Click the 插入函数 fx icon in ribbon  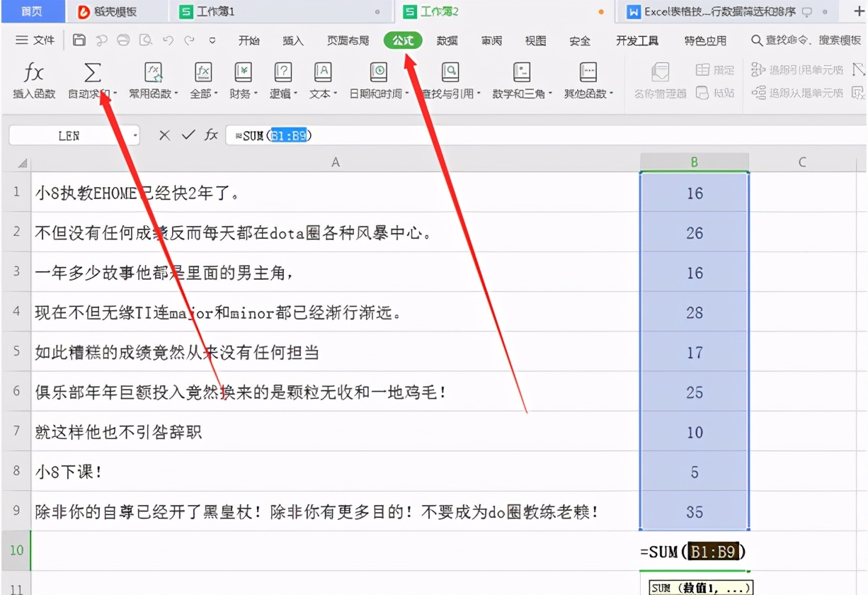(x=33, y=72)
